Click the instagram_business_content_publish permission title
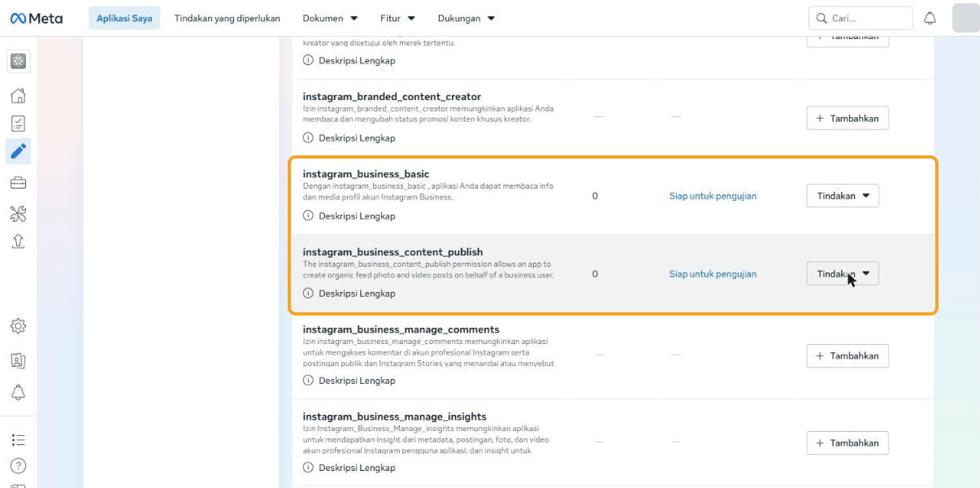 point(392,252)
